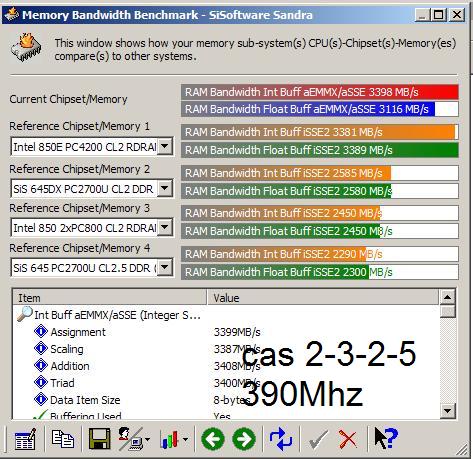Click the list scrollbar thumb
This screenshot has height=459, width=473.
(447, 311)
